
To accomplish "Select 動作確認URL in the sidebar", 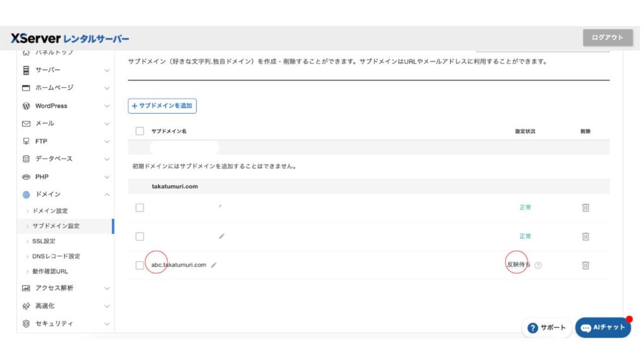I will [x=50, y=271].
